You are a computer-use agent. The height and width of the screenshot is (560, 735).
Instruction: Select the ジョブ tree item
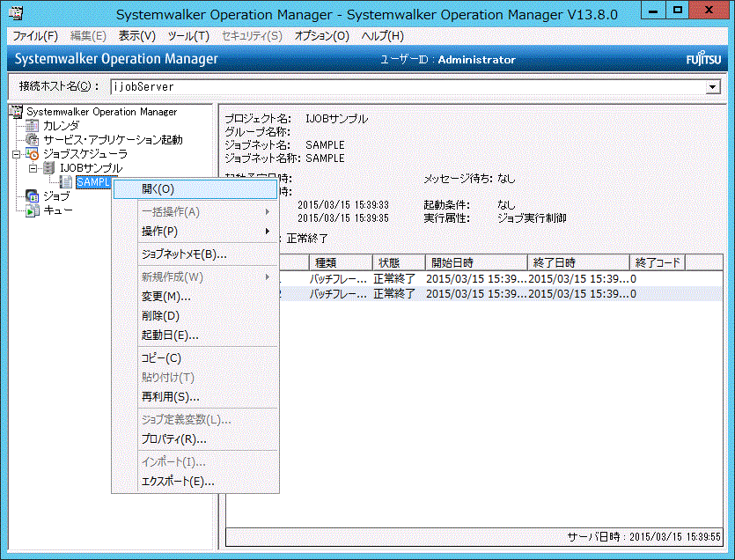[56, 196]
